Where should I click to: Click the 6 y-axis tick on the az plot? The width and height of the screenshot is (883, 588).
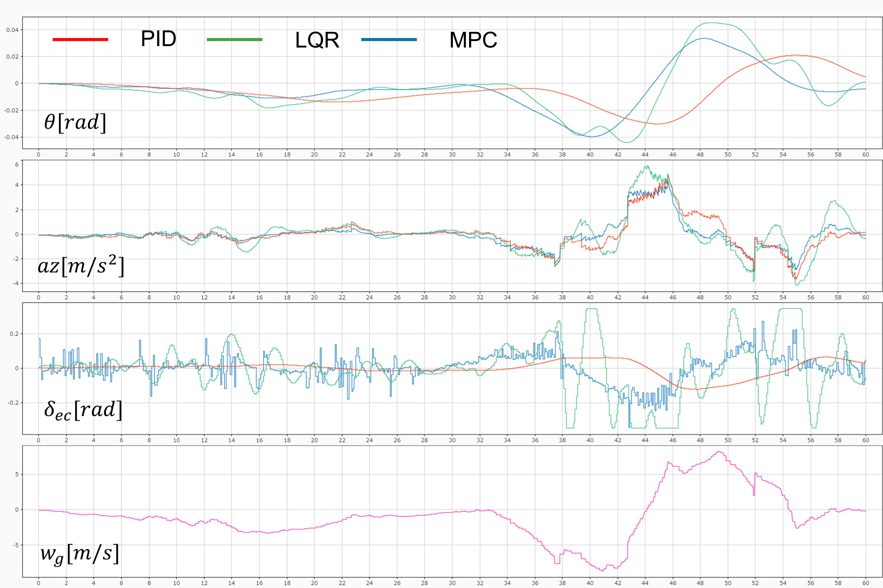click(16, 165)
